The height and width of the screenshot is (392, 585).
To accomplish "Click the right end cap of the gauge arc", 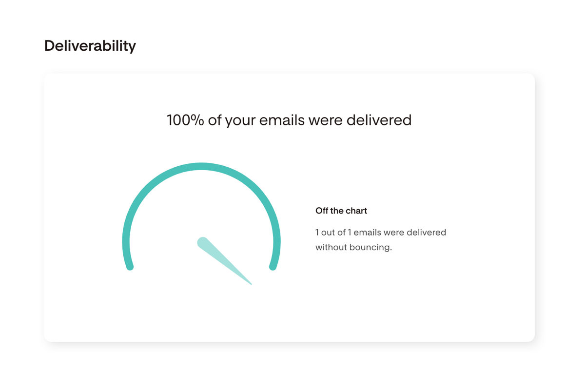I will coord(273,266).
